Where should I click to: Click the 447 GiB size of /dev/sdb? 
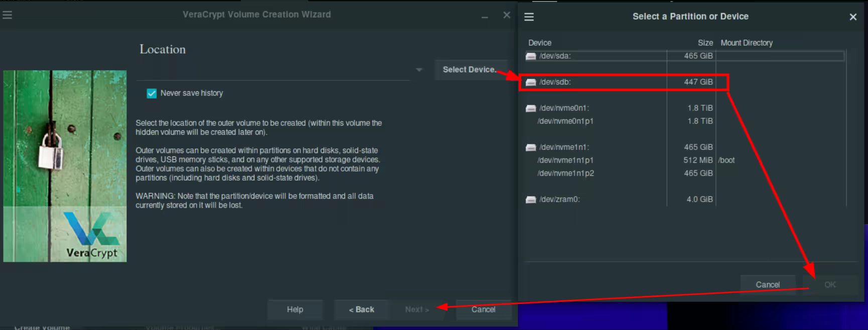pos(698,82)
